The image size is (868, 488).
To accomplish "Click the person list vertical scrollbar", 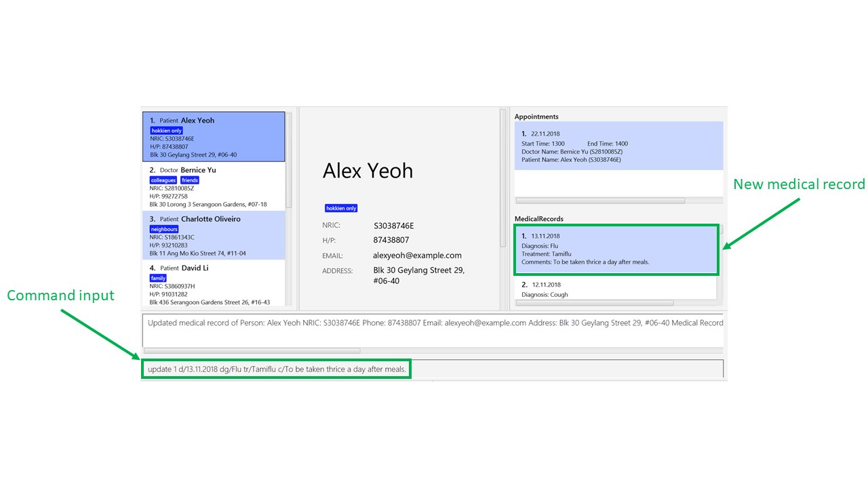I will point(289,161).
